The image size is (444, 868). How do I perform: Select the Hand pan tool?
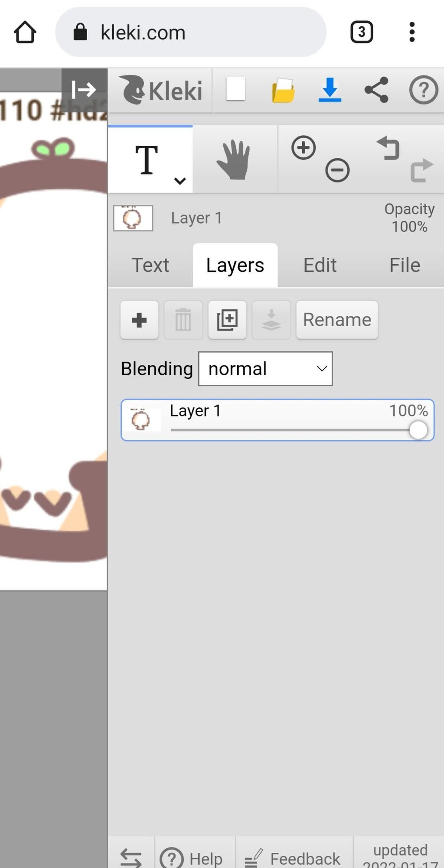(x=234, y=160)
